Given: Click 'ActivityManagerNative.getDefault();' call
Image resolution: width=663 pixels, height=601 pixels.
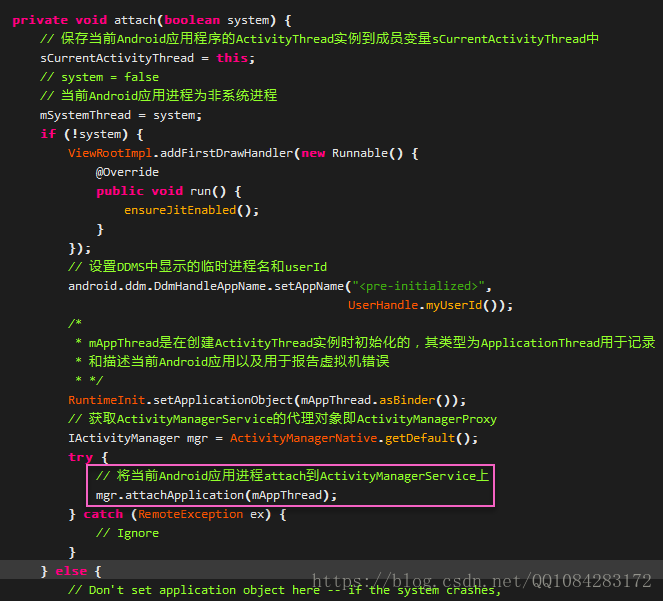Looking at the screenshot, I should [354, 438].
